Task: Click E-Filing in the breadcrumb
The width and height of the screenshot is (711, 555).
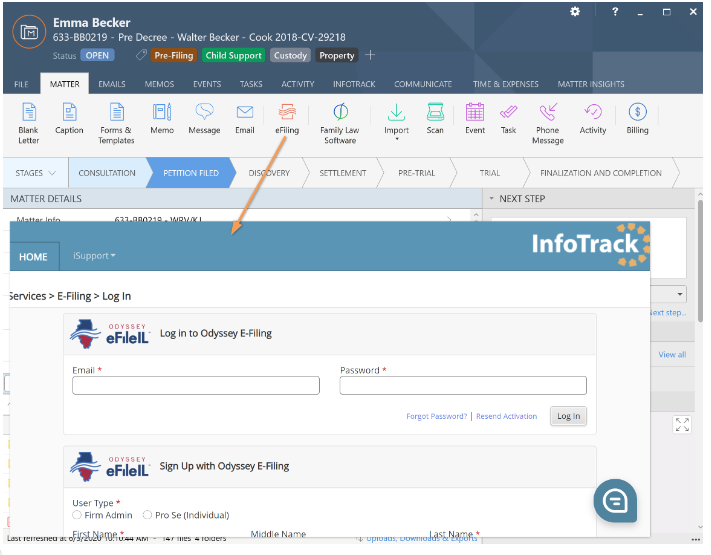Action: (x=74, y=296)
